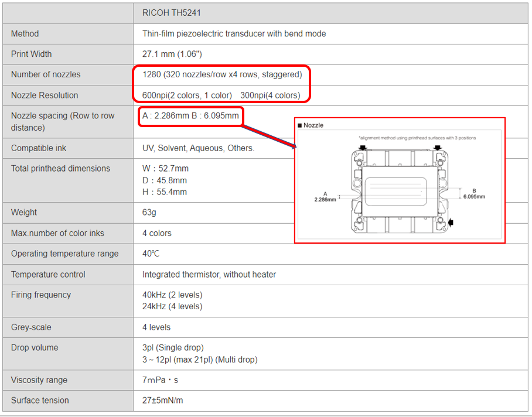Select the '7mPa・s' viscosity value

point(160,380)
